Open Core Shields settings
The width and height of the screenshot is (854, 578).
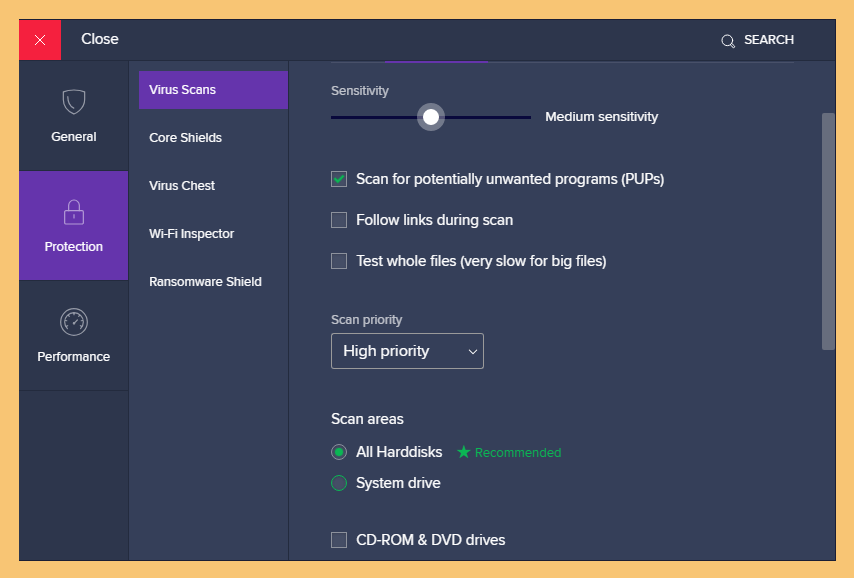(185, 138)
